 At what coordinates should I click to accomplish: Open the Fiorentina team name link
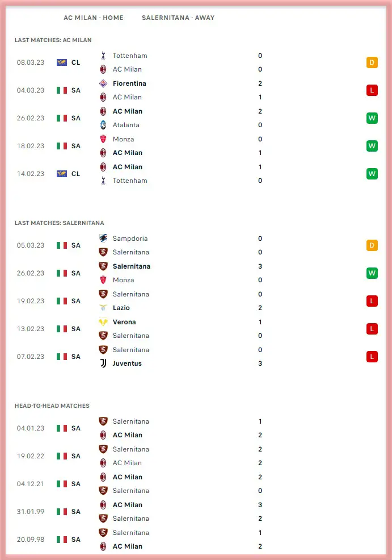click(x=129, y=83)
